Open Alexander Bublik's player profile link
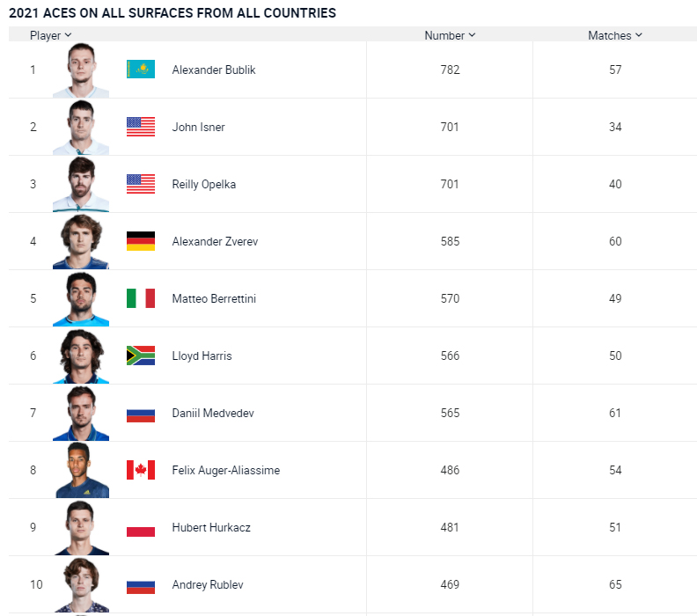This screenshot has height=616, width=697. point(214,70)
